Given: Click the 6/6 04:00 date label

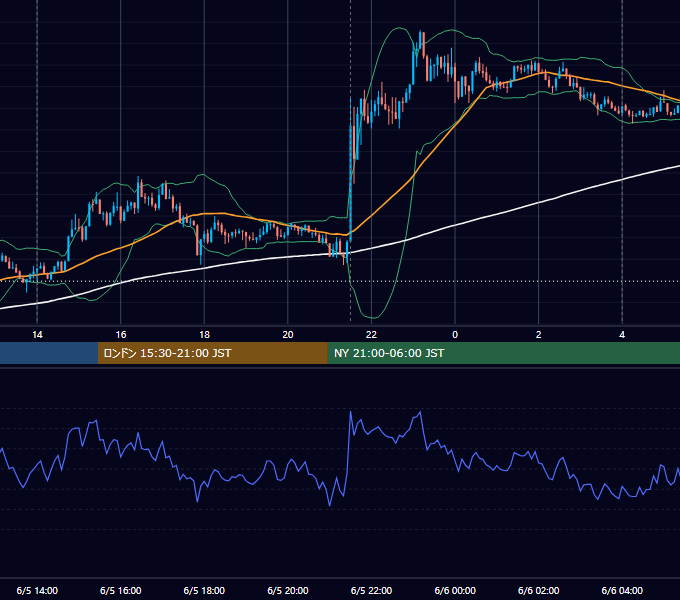Looking at the screenshot, I should (622, 591).
